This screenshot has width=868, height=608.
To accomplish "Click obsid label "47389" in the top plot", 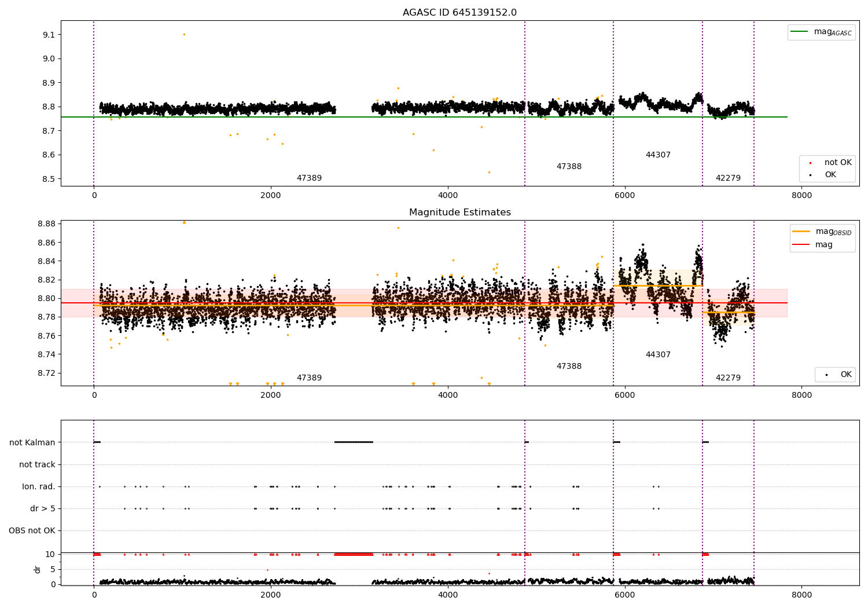I will point(309,178).
